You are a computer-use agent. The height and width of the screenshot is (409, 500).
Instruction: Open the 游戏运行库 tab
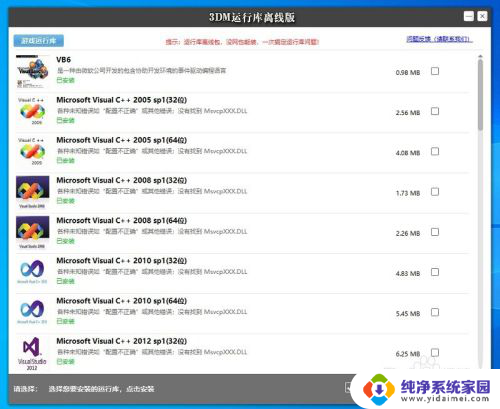39,41
